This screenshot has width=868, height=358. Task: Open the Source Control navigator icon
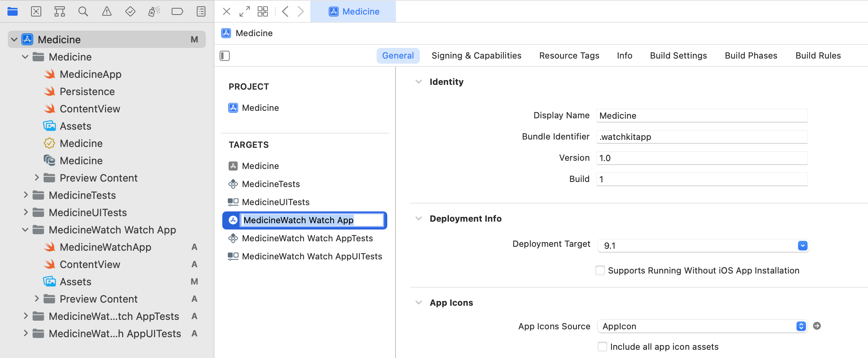click(36, 11)
